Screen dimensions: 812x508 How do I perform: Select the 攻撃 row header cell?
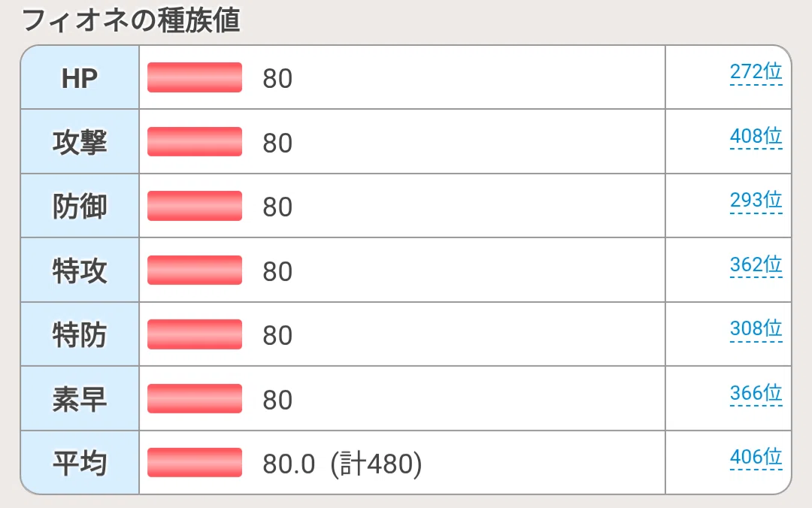pyautogui.click(x=80, y=141)
